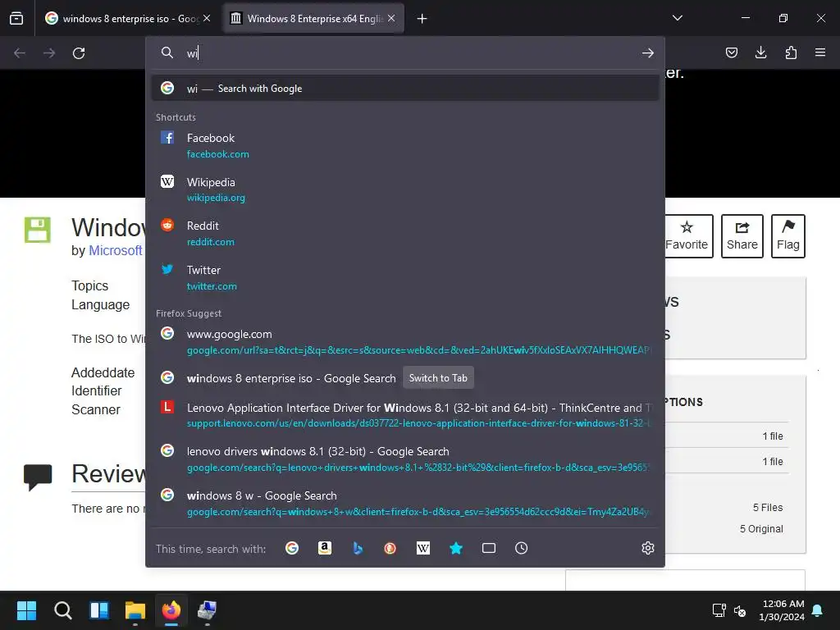Select Lenovo Application Interface Driver suggestion
Viewport: 840px width, 630px height.
coord(405,415)
